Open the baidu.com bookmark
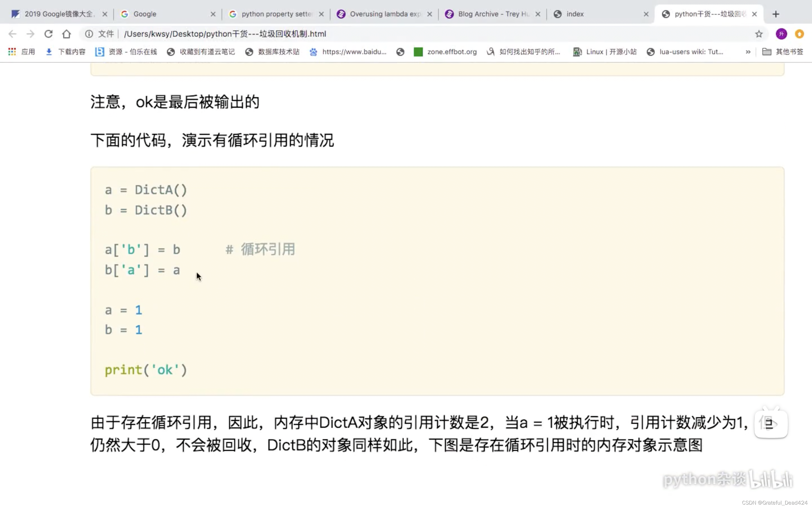 [348, 52]
